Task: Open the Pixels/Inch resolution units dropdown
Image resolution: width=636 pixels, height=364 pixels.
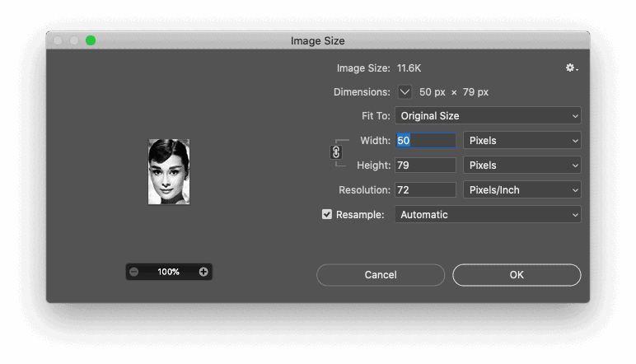Action: [x=522, y=190]
